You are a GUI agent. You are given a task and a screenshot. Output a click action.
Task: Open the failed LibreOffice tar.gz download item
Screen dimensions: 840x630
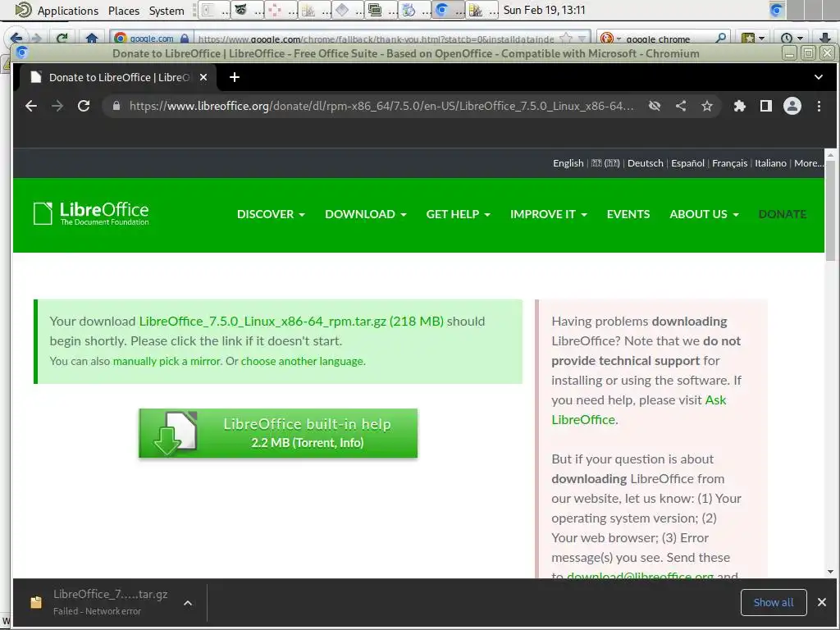(x=99, y=602)
